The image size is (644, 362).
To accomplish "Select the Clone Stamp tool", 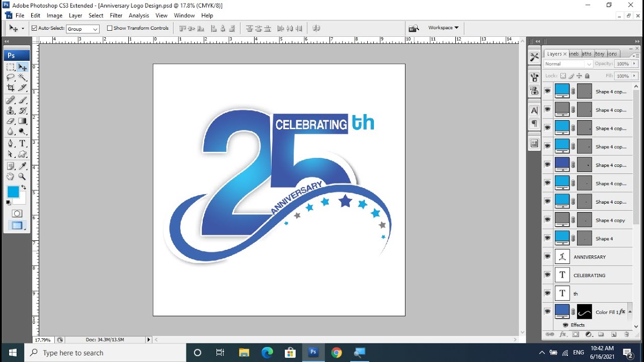I will point(11,111).
